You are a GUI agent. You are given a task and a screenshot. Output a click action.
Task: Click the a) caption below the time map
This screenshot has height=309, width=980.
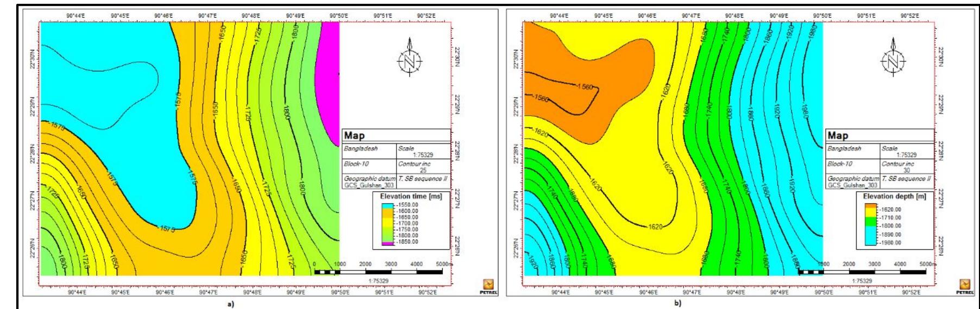(x=231, y=304)
